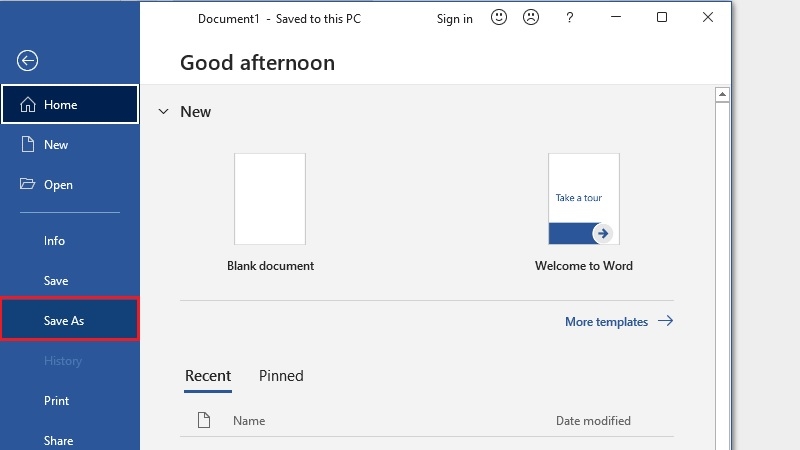Select New in the sidebar
Screen dimensions: 800x450
70,144
